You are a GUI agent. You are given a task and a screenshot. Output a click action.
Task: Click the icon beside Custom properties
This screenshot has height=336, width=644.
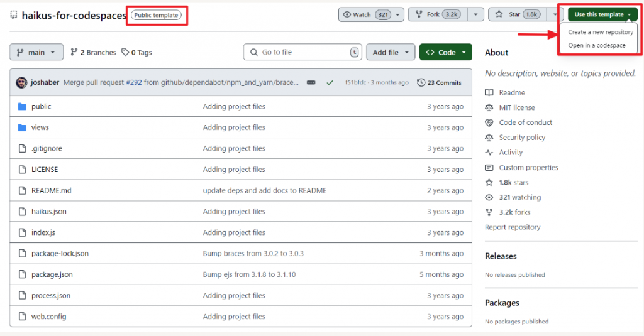pyautogui.click(x=489, y=168)
